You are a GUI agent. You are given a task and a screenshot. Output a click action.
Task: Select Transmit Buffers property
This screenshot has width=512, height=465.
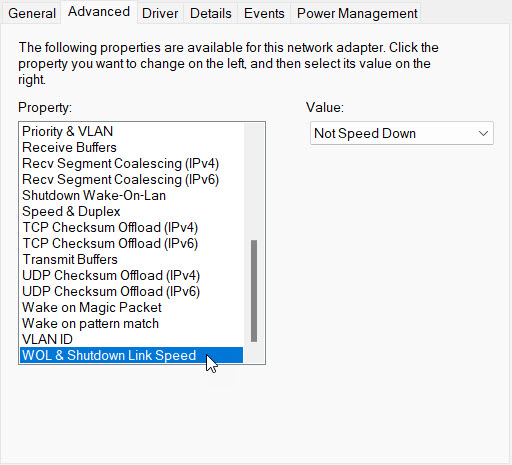(x=132, y=259)
